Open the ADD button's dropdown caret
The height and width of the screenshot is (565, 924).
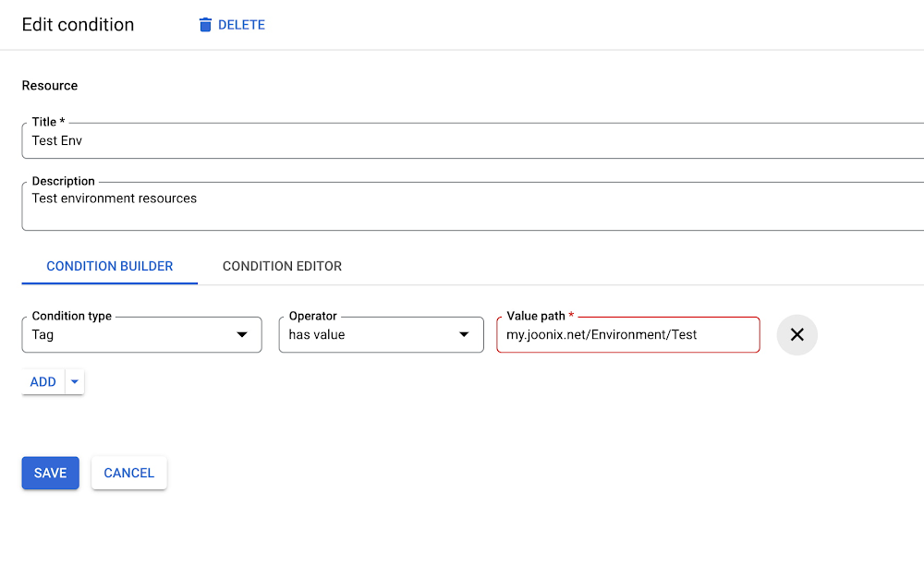pyautogui.click(x=75, y=382)
